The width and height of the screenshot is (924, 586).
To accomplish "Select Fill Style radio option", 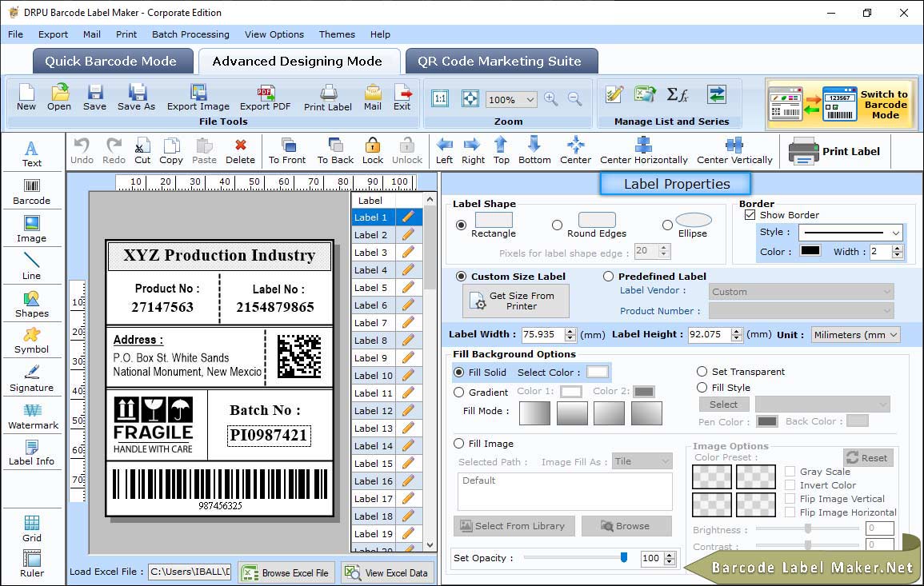I will [702, 388].
